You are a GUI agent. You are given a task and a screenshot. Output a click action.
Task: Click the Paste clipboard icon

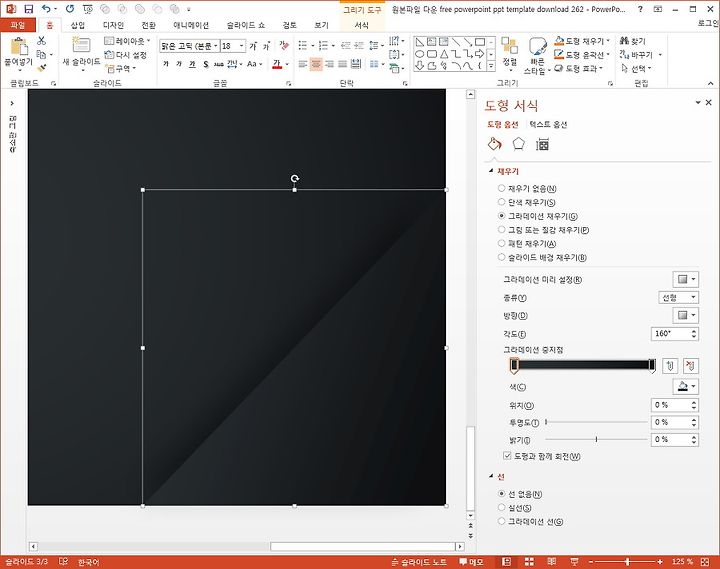click(x=19, y=47)
